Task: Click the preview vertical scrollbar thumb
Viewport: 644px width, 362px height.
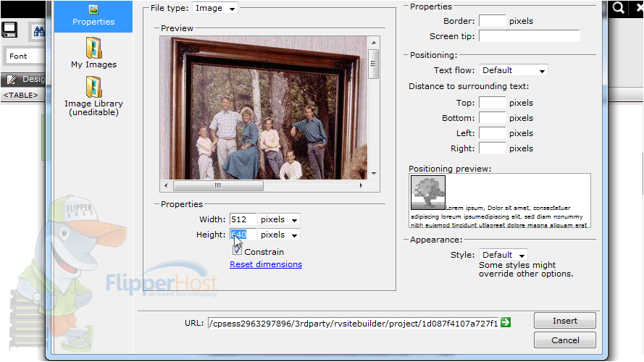Action: point(373,64)
